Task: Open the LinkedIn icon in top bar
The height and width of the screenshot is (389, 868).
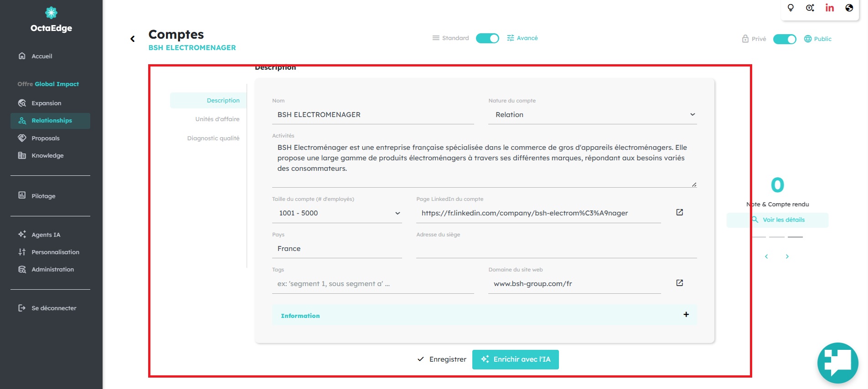Action: coord(830,8)
